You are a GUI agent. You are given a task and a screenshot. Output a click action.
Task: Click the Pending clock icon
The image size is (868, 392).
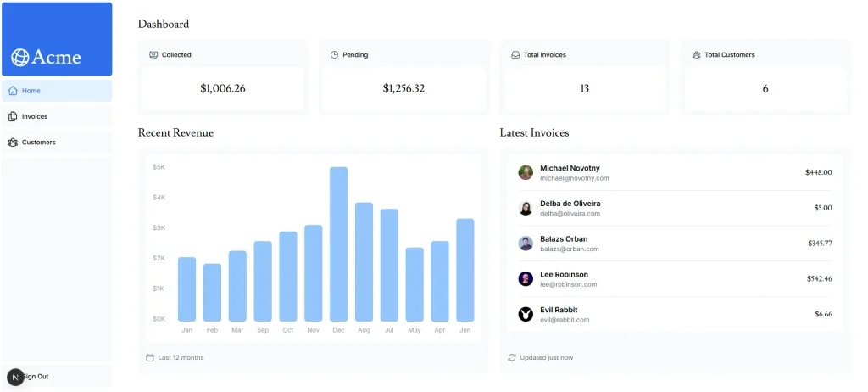click(x=334, y=55)
